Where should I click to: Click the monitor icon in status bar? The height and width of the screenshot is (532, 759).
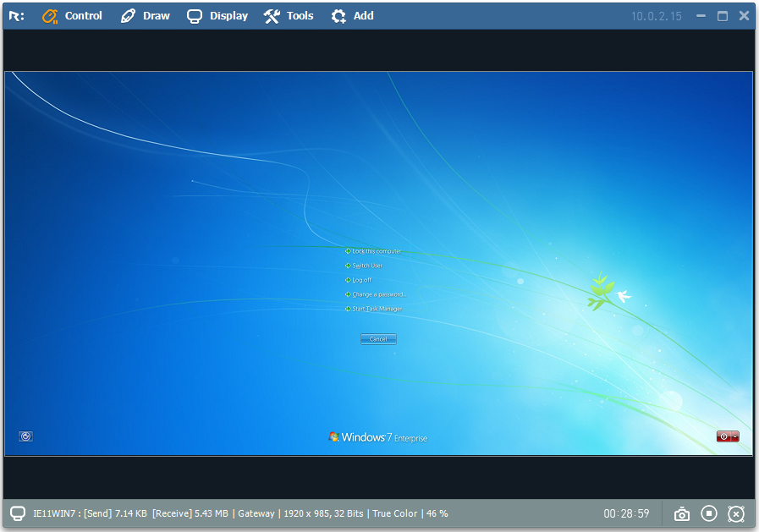click(x=18, y=513)
